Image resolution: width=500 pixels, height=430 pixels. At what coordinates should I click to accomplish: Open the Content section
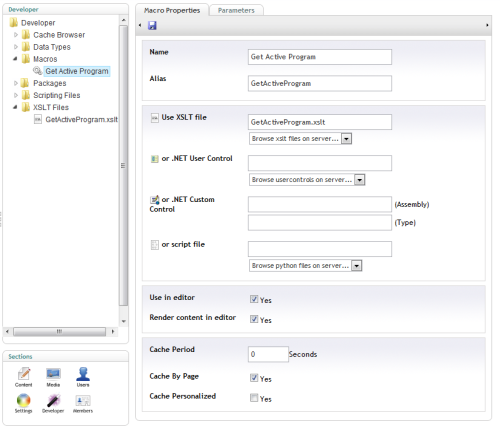[24, 377]
